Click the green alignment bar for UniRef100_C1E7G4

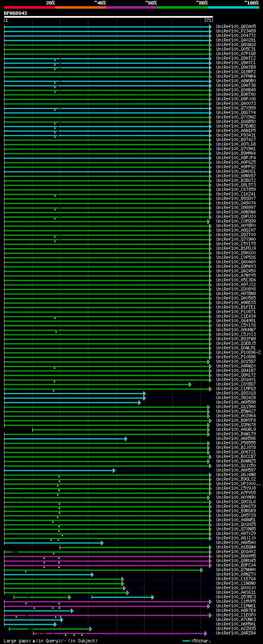coord(64,579)
